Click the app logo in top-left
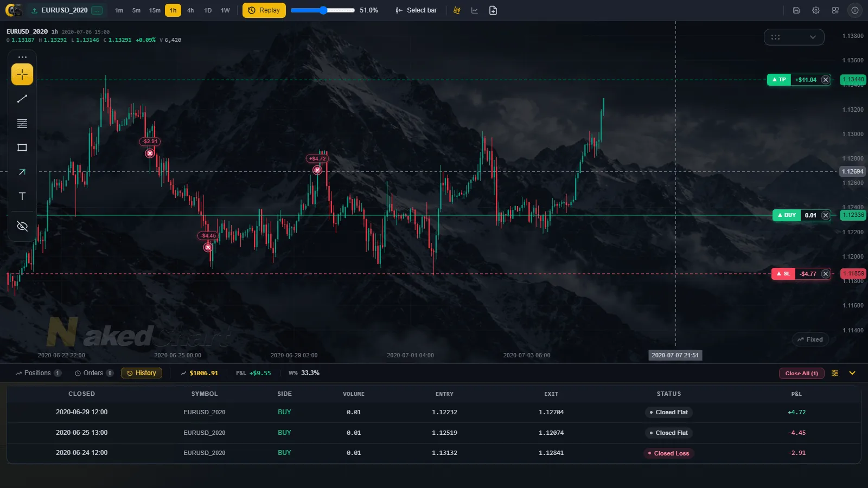868x488 pixels. (x=14, y=10)
